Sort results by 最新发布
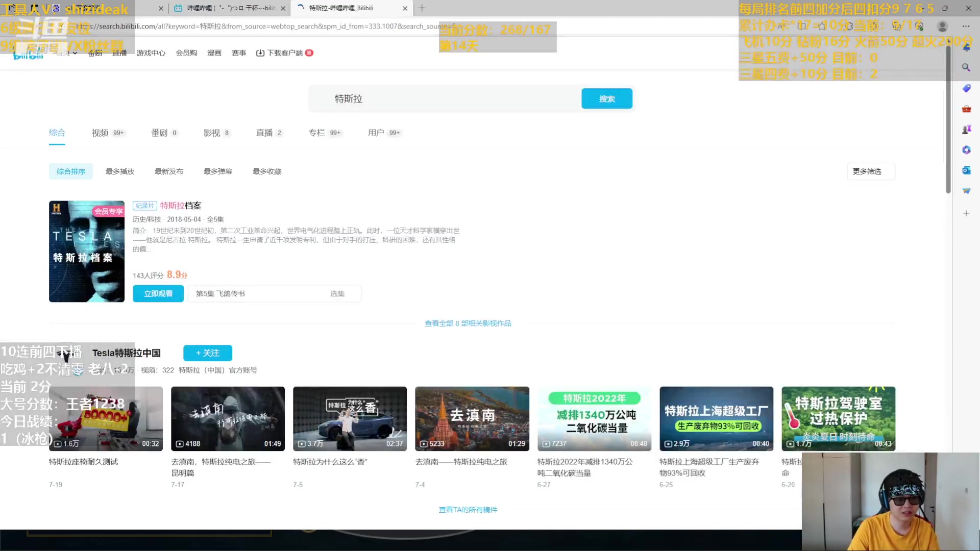This screenshot has height=551, width=980. click(x=169, y=171)
